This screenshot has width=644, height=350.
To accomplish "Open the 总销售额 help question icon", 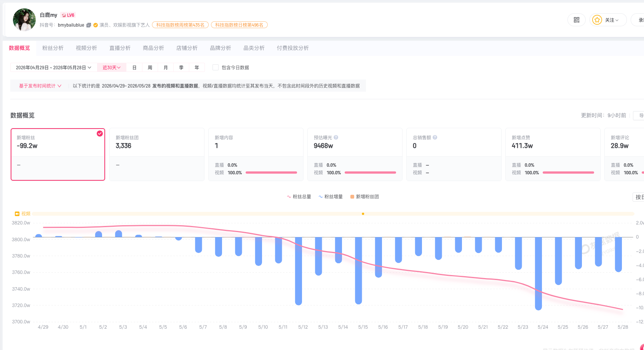I will pyautogui.click(x=435, y=137).
